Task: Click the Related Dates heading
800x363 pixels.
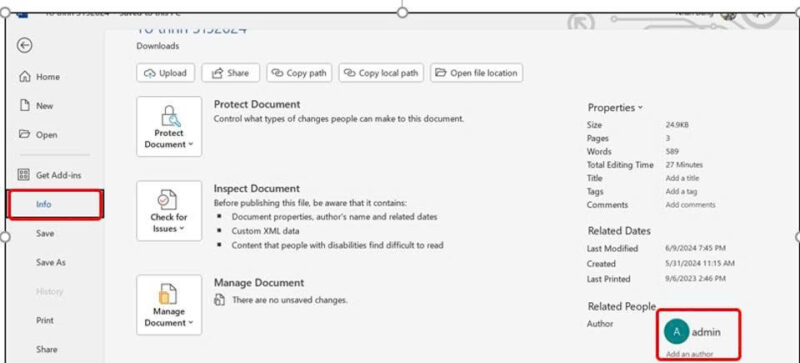Action: pos(619,231)
